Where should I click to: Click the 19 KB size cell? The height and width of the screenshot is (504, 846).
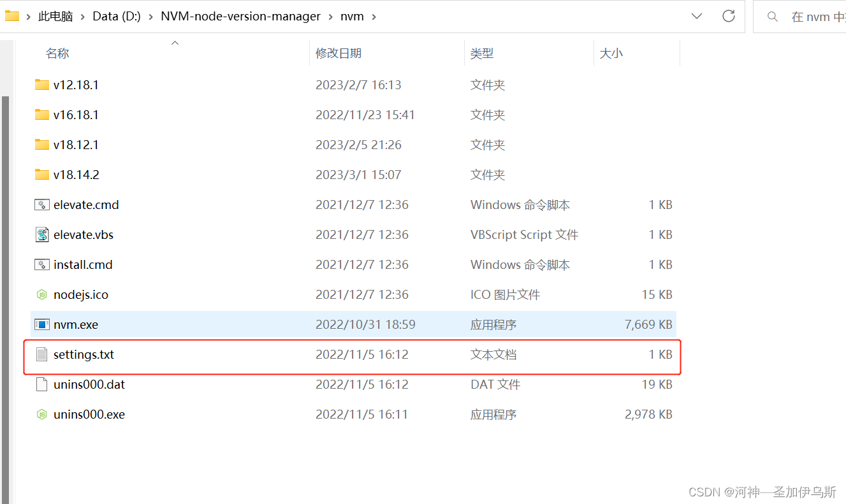657,384
